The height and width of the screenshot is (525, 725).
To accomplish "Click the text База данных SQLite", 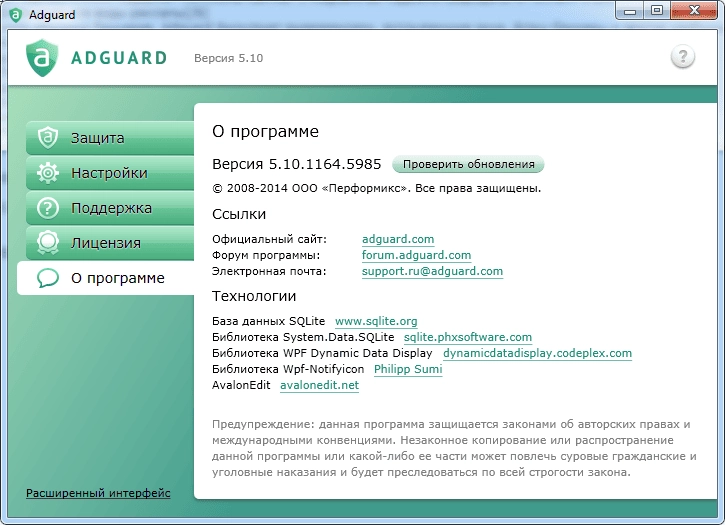I will point(268,321).
